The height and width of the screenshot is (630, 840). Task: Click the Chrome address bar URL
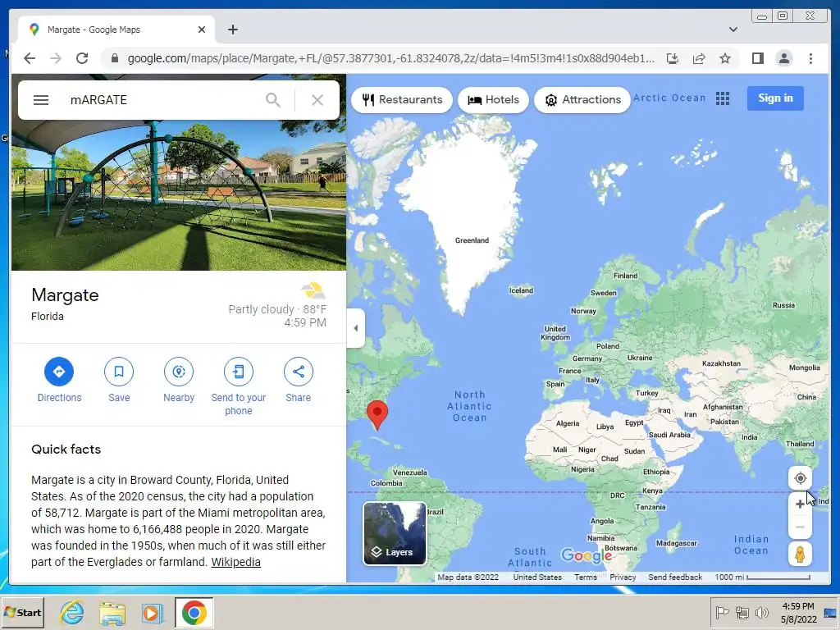(391, 58)
